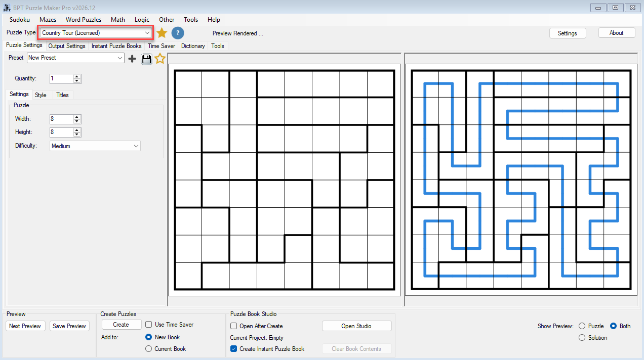Increase the Height with the up arrow
Viewport: 644px width, 360px height.
click(x=77, y=130)
